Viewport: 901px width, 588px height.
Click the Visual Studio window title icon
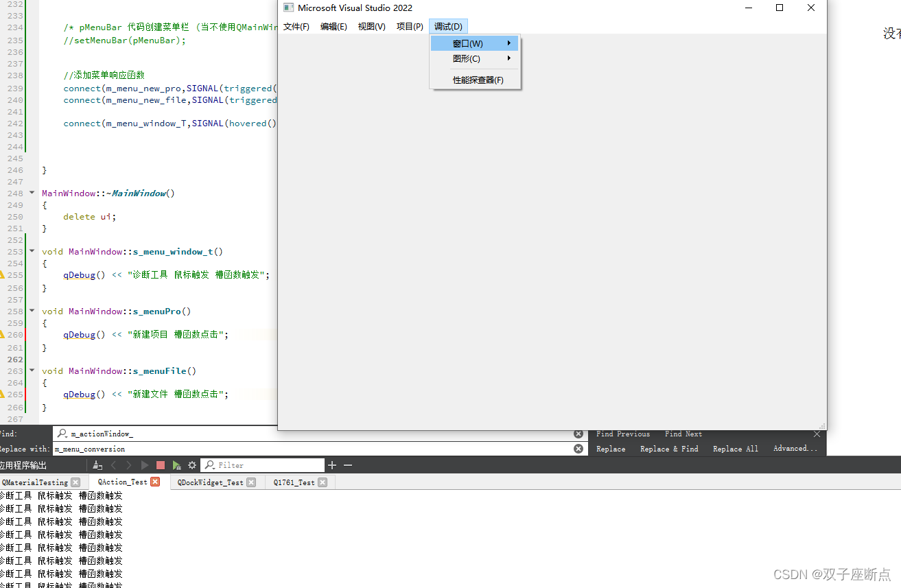(x=289, y=8)
